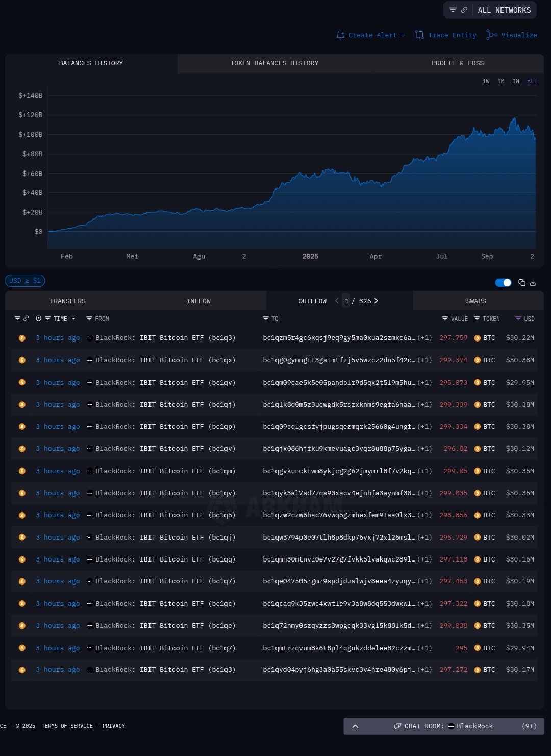Open the TIME sort dropdown arrow
551x756 pixels.
[74, 319]
